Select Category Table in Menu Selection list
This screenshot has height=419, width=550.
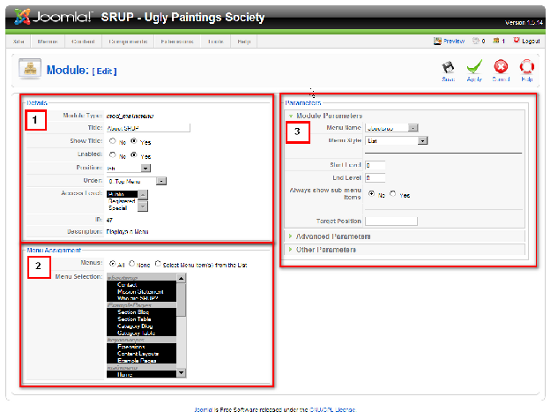[x=141, y=333]
